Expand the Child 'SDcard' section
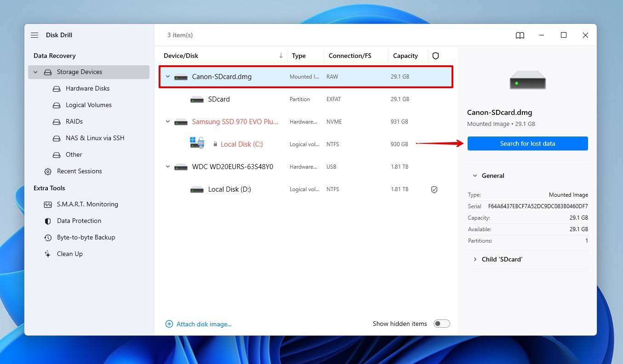623x364 pixels. click(475, 259)
